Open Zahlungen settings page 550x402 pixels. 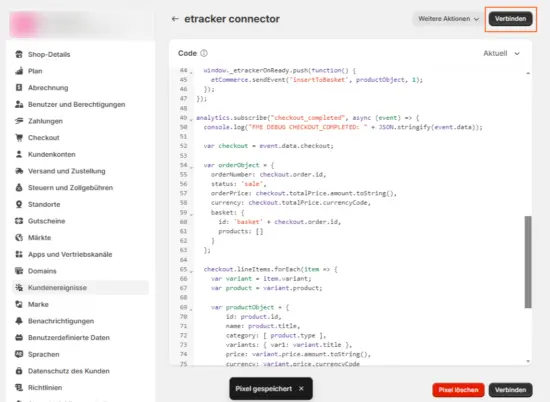[80, 121]
